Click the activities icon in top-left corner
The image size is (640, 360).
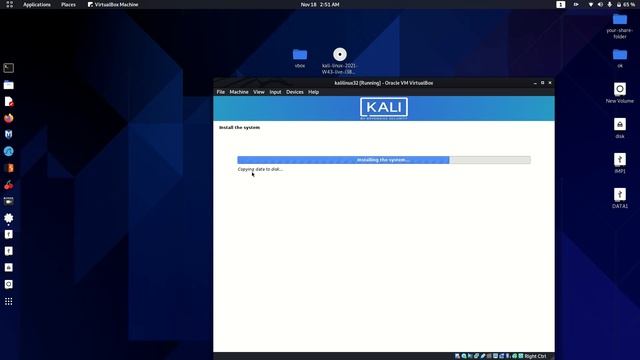(9, 4)
